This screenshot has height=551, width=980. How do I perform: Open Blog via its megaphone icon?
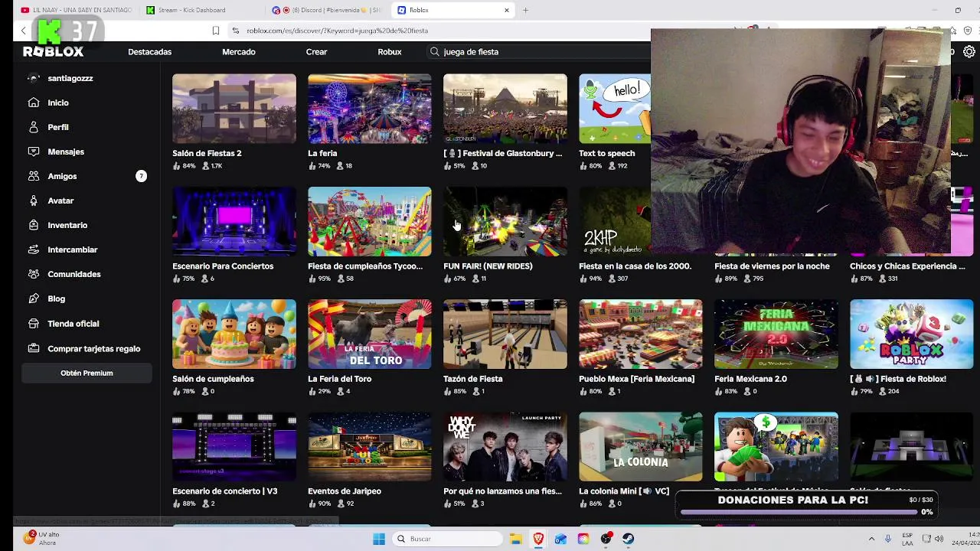point(34,298)
